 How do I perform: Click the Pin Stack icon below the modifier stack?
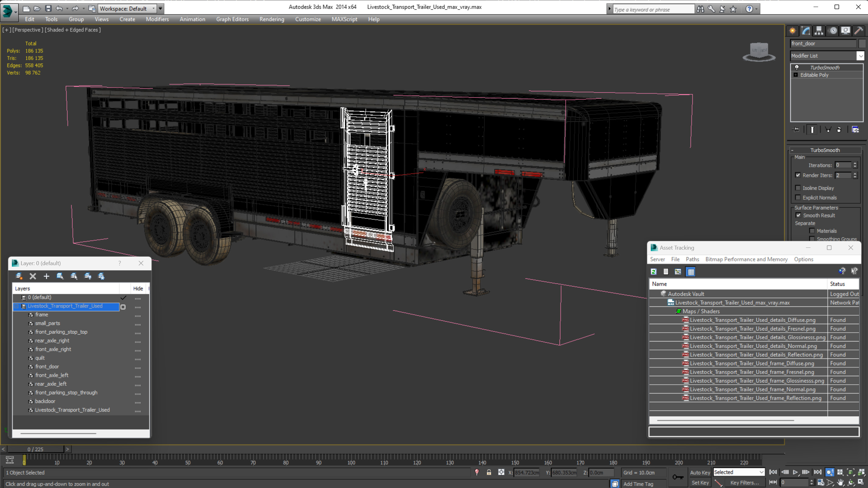click(796, 130)
